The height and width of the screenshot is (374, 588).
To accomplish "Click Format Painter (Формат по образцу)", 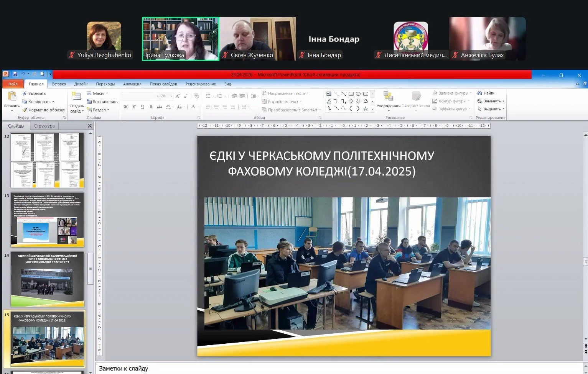I will (43, 110).
